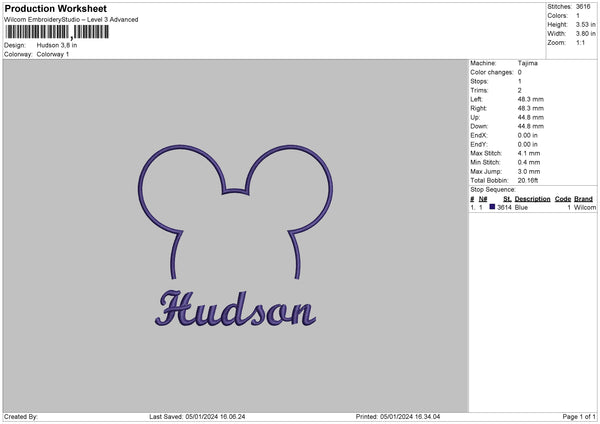Select the Trims row value
Viewport: 600px width, 424px height.
pyautogui.click(x=520, y=90)
